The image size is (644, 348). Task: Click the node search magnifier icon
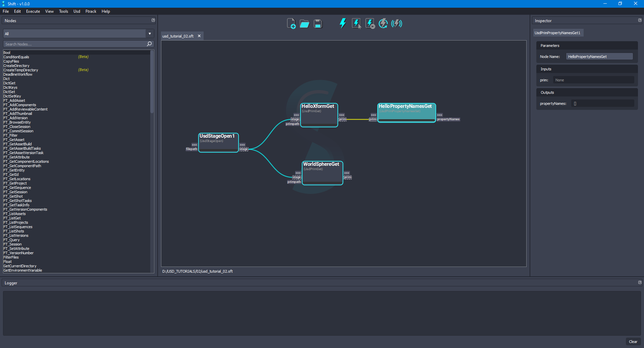pyautogui.click(x=149, y=44)
